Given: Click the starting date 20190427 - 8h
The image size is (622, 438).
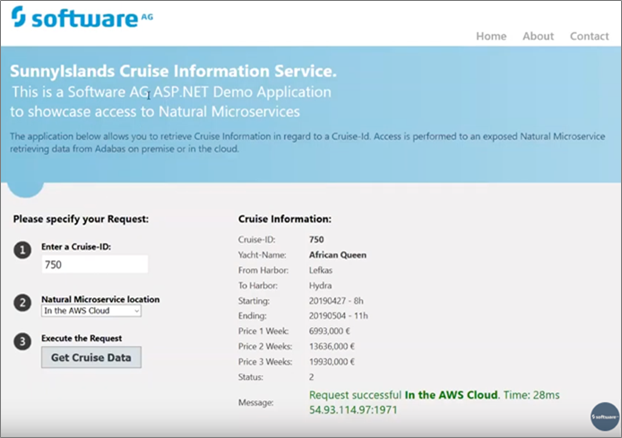Looking at the screenshot, I should (336, 301).
